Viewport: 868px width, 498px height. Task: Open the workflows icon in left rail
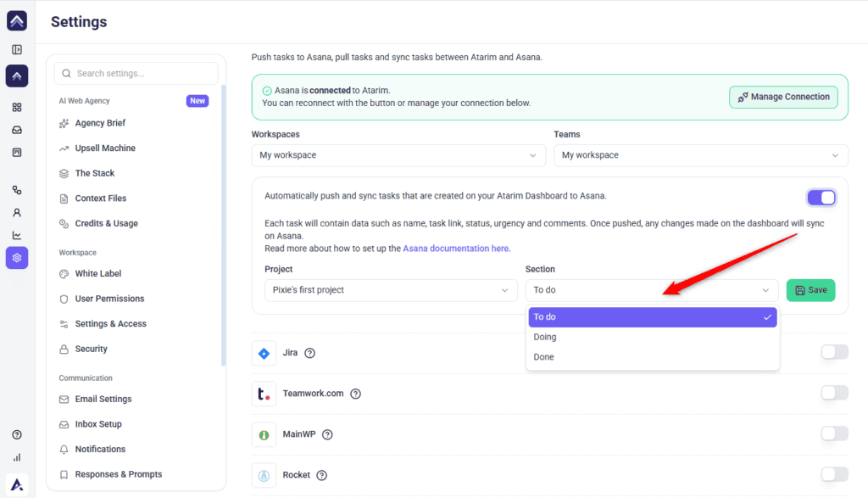point(17,190)
